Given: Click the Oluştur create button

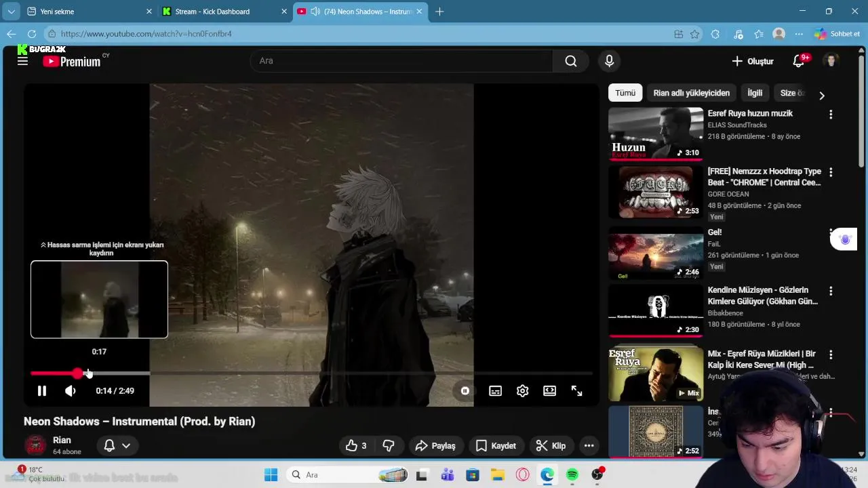Looking at the screenshot, I should [753, 61].
